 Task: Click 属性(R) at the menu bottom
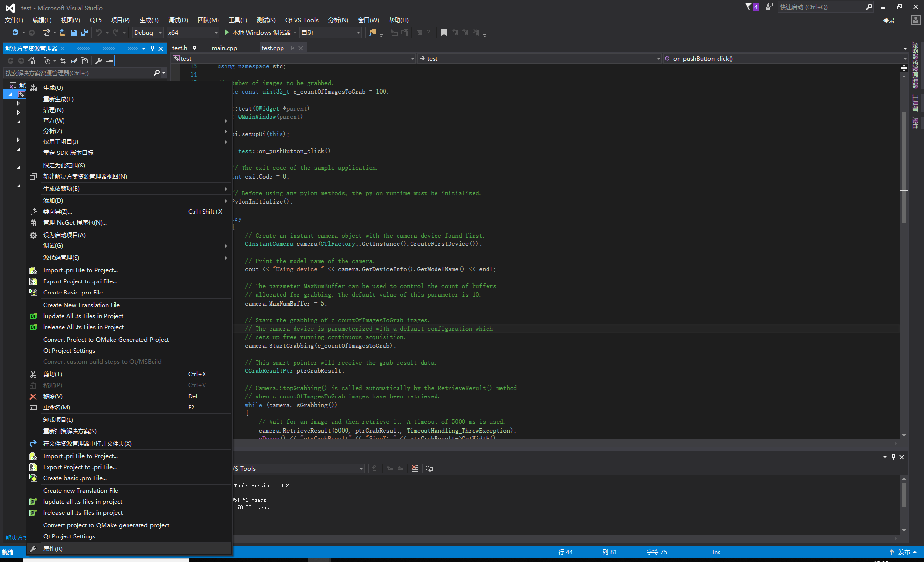click(x=53, y=549)
